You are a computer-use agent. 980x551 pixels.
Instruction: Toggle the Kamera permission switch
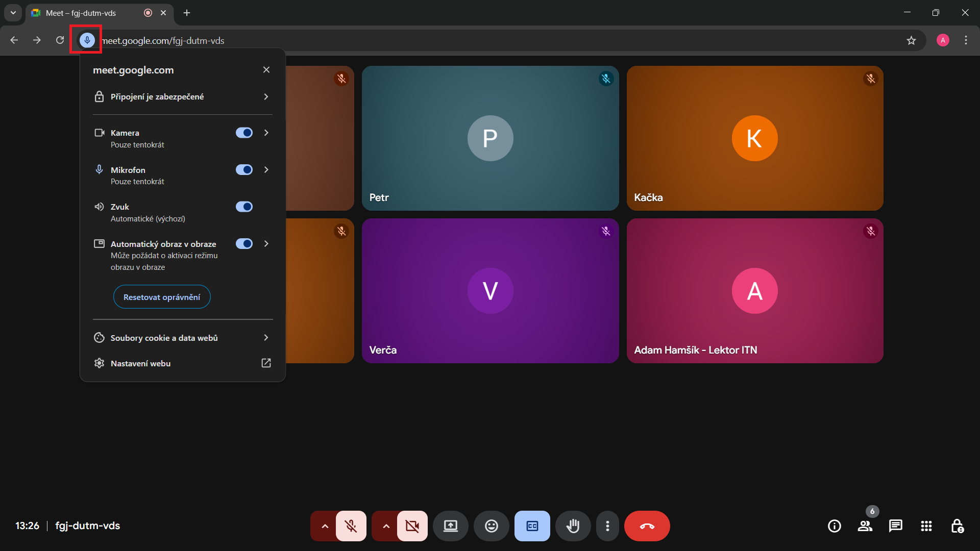[x=244, y=133]
